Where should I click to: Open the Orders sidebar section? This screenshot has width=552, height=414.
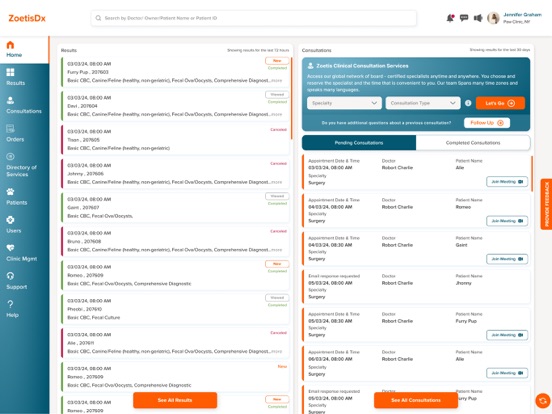(x=15, y=134)
